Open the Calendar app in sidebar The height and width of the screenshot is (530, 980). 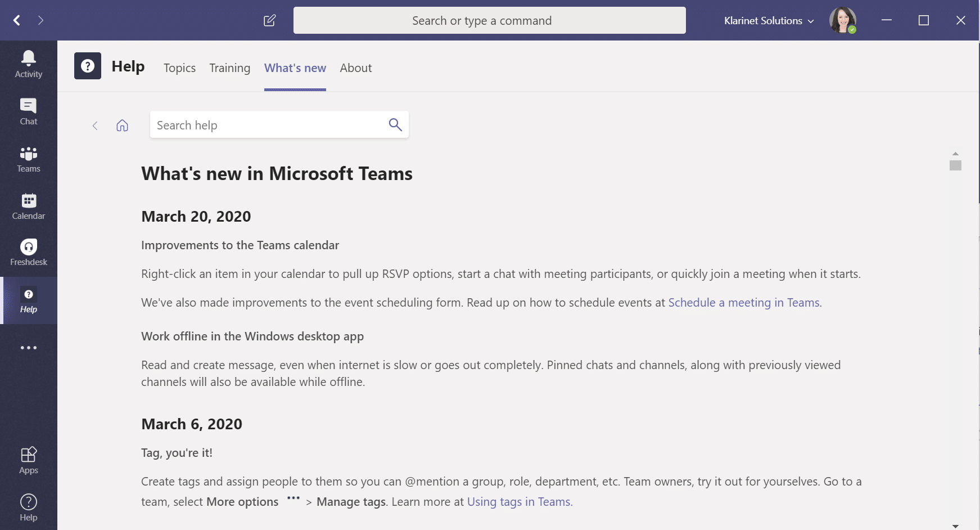(x=29, y=206)
